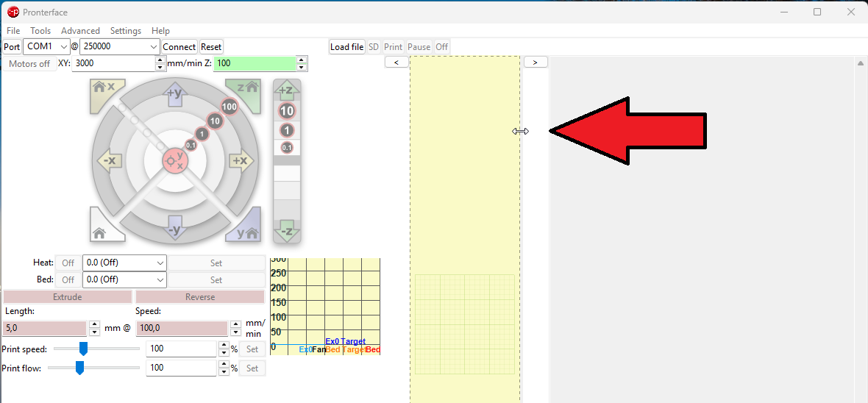The width and height of the screenshot is (868, 403).
Task: Select the 10 mm XY step bubble
Action: (x=216, y=121)
